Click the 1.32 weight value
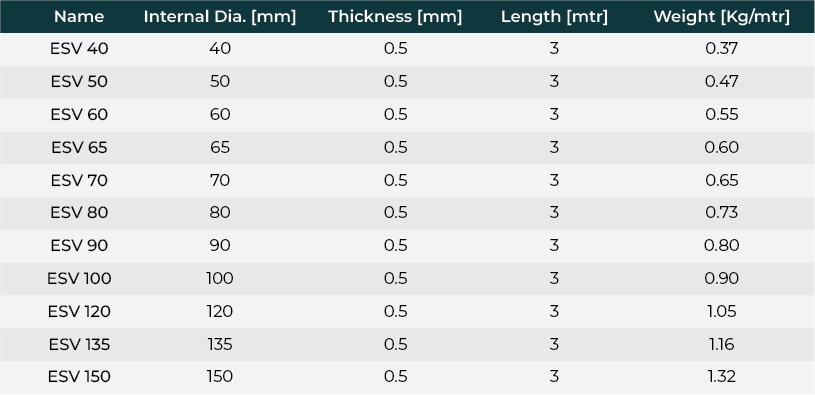Viewport: 815px width, 395px height. (x=721, y=377)
